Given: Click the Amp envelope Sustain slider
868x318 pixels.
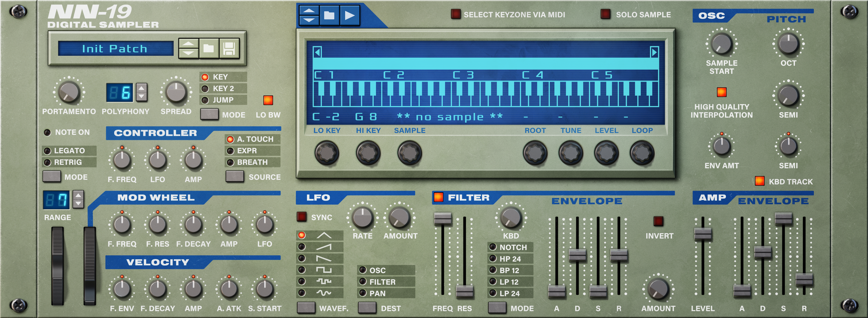Looking at the screenshot, I should [x=784, y=218].
